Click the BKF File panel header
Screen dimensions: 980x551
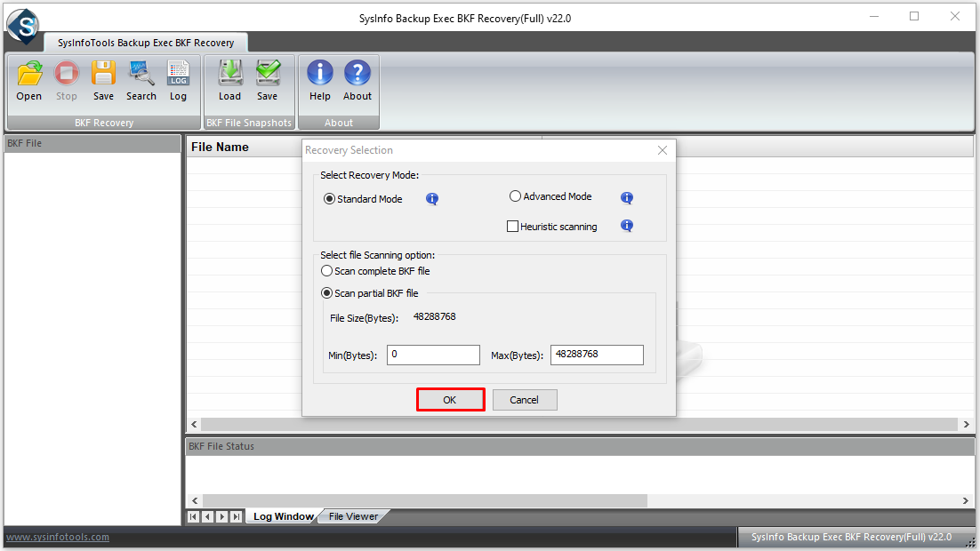92,143
